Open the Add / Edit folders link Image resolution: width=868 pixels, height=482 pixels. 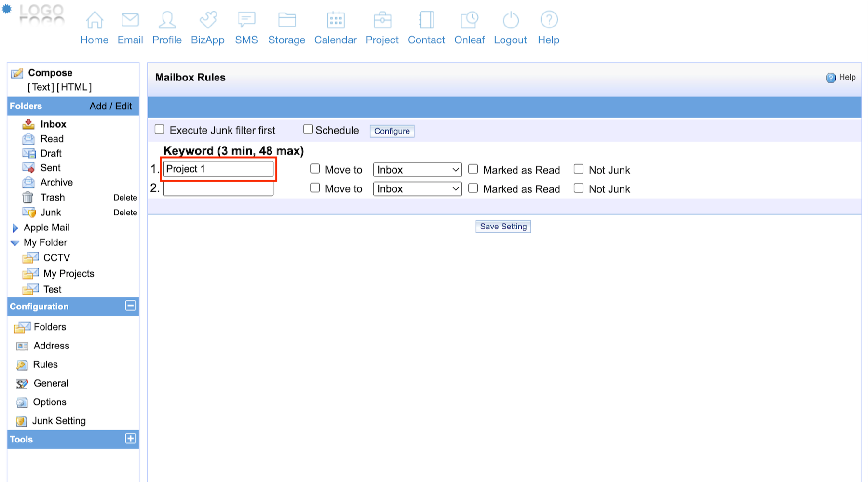110,106
